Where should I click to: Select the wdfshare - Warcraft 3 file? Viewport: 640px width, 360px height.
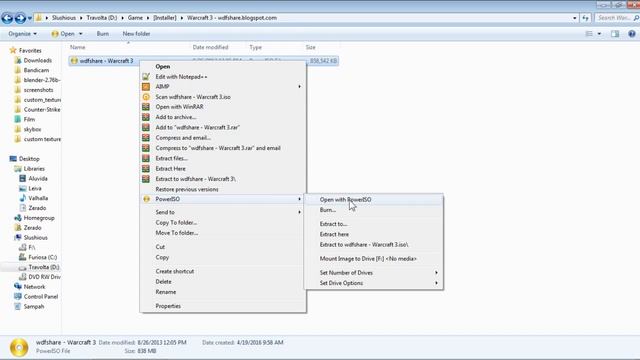204,61
